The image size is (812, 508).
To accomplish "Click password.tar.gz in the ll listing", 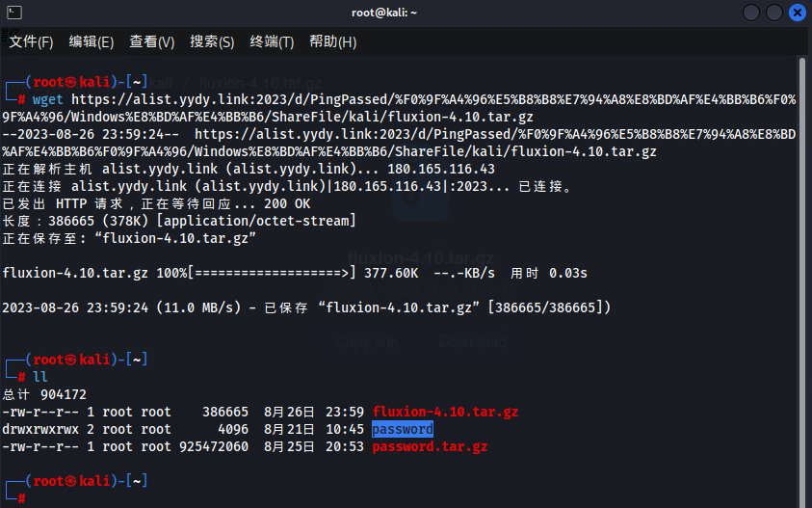I will point(430,446).
